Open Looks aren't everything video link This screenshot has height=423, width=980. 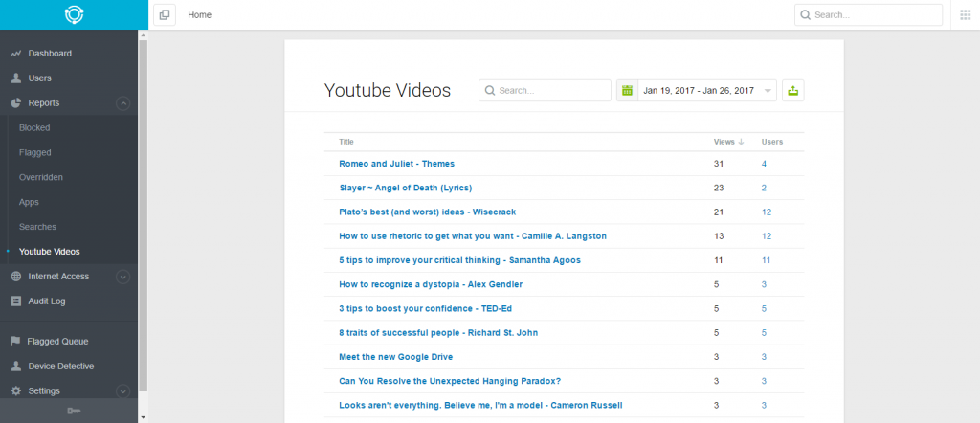pyautogui.click(x=480, y=405)
